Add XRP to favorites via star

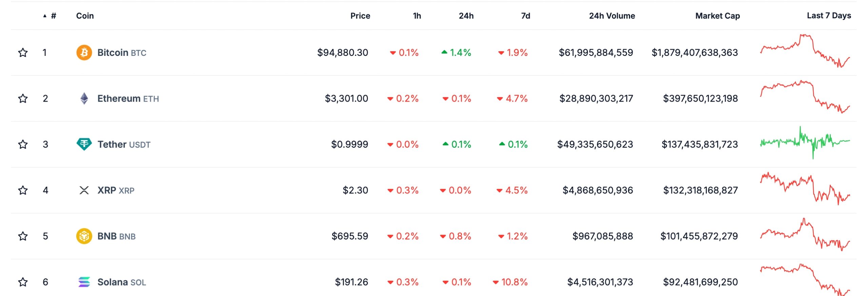pyautogui.click(x=23, y=190)
